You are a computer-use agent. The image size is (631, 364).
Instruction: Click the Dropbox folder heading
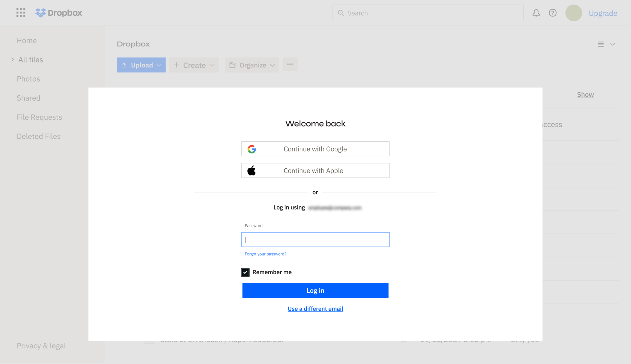[133, 44]
